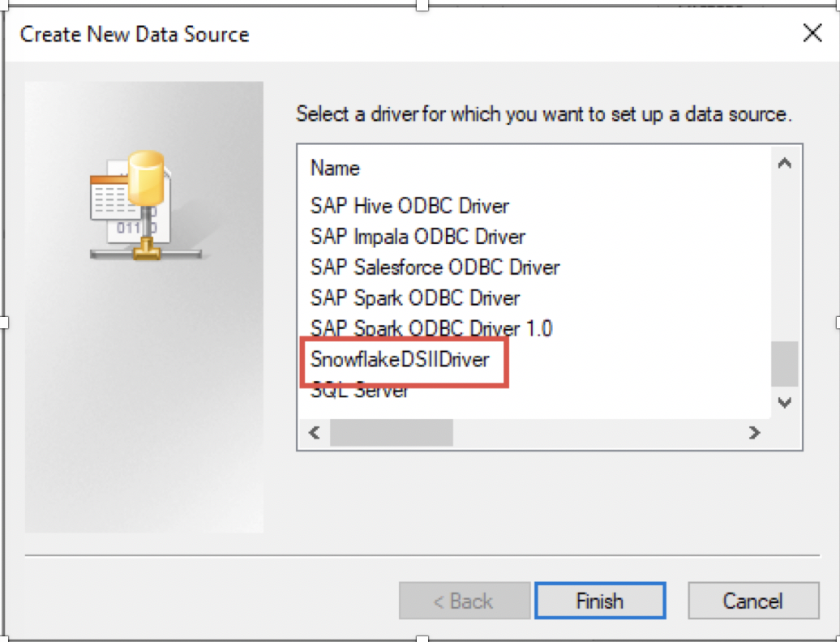Click the Cancel button
The image size is (840, 642).
753,601
